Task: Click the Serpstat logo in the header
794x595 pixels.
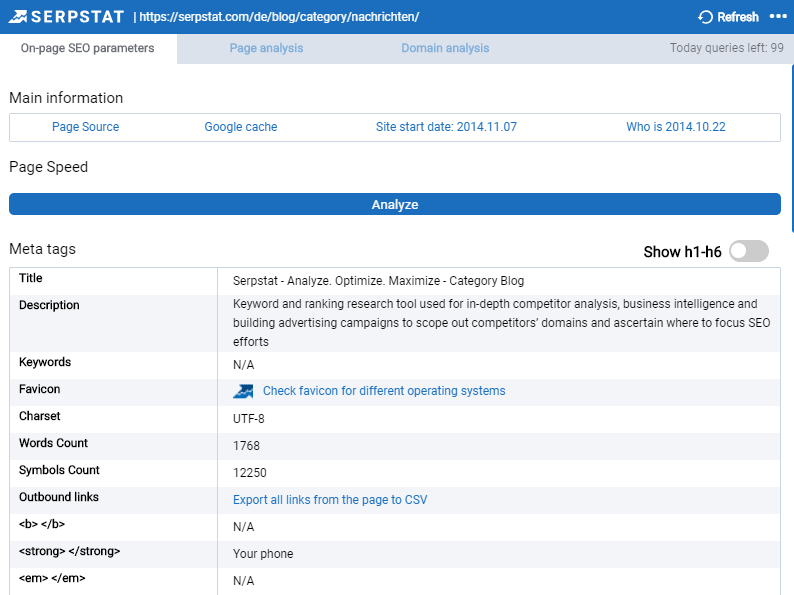Action: click(x=66, y=17)
